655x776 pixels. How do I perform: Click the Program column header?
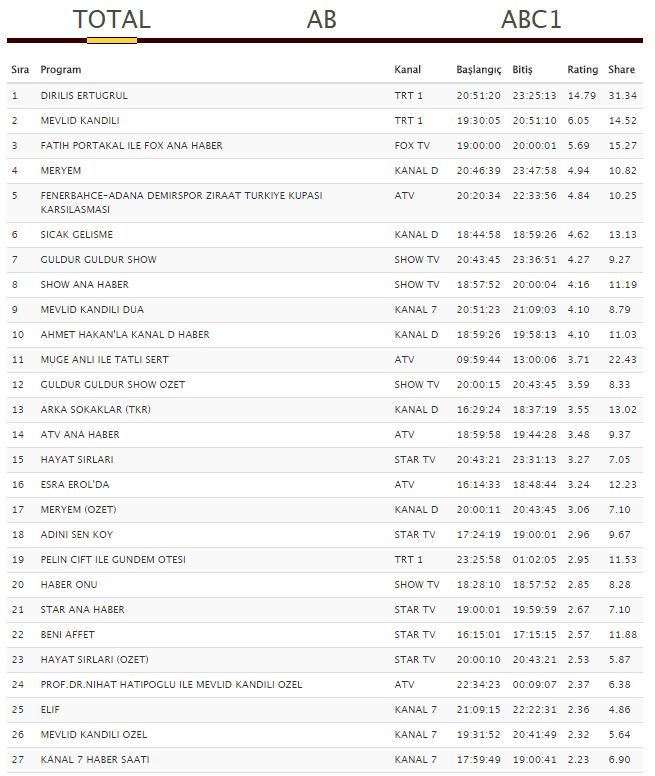pos(61,70)
